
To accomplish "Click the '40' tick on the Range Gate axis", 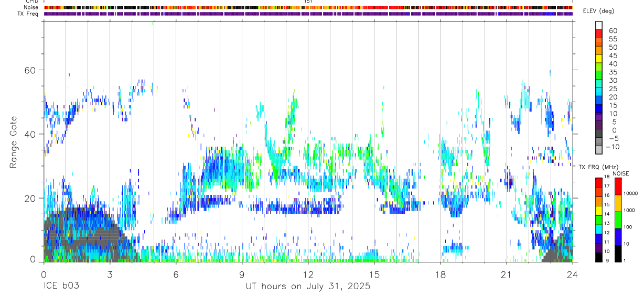I will coord(30,134).
